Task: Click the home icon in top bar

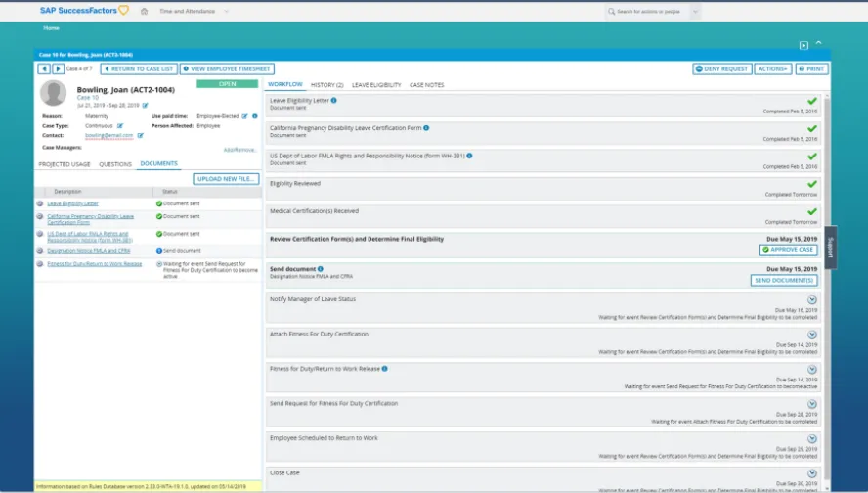Action: (x=144, y=12)
